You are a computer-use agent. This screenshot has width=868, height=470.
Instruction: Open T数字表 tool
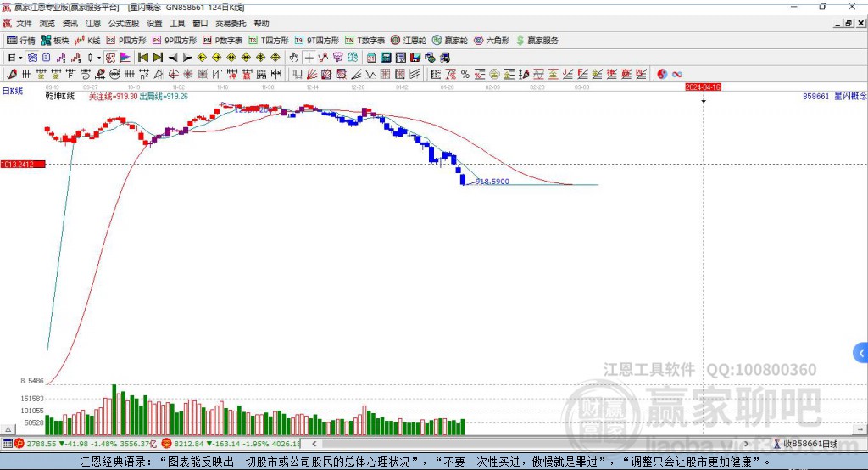pyautogui.click(x=364, y=41)
